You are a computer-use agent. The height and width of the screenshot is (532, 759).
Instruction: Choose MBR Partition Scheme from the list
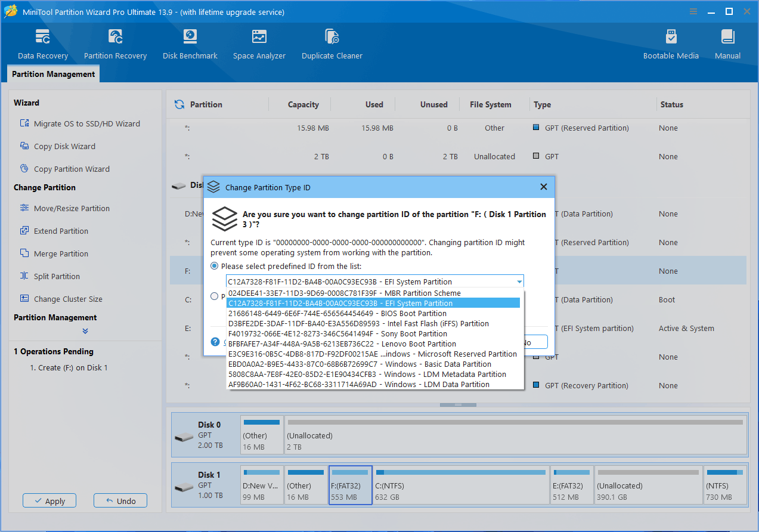point(374,293)
